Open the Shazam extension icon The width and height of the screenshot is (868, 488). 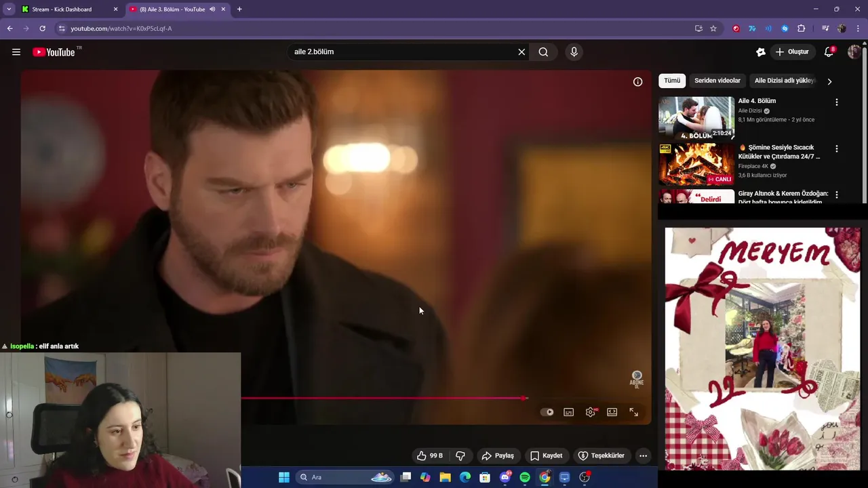click(785, 28)
